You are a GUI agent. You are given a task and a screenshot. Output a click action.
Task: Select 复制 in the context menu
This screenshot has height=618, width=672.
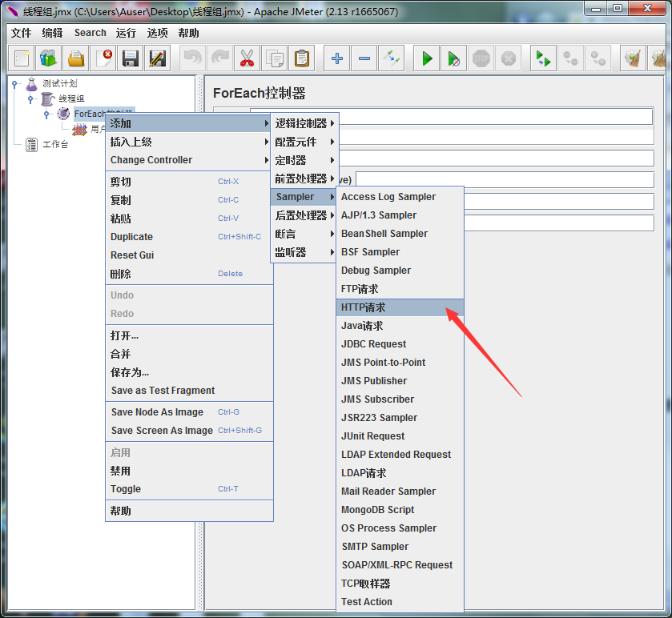(189, 200)
